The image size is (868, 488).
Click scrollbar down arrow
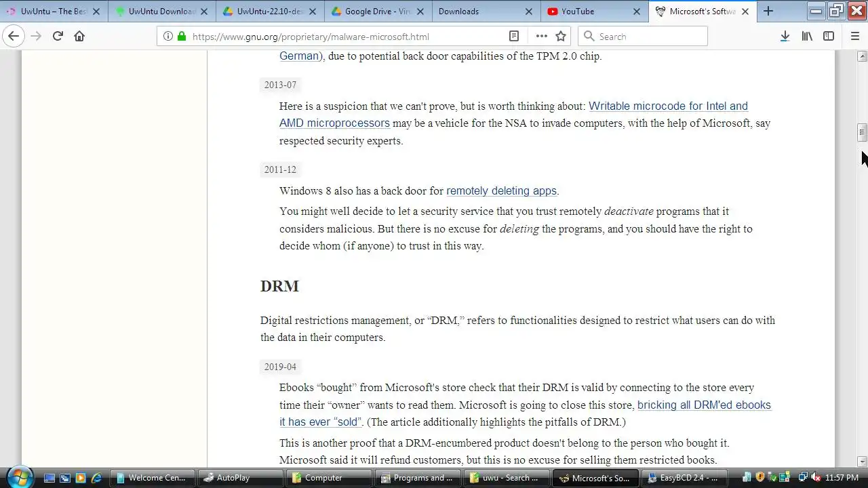pyautogui.click(x=862, y=461)
